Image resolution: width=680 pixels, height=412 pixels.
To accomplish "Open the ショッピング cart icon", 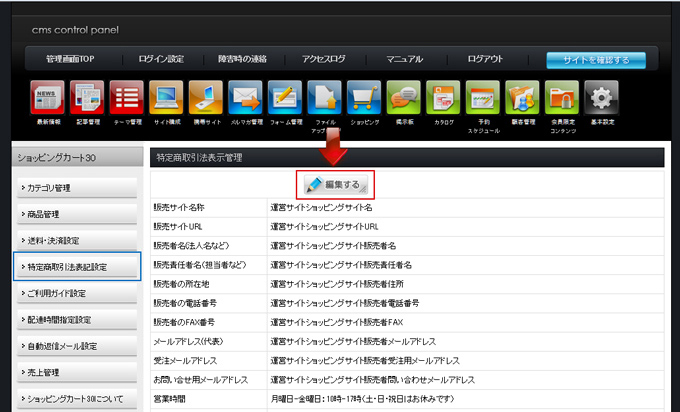I will tap(364, 98).
